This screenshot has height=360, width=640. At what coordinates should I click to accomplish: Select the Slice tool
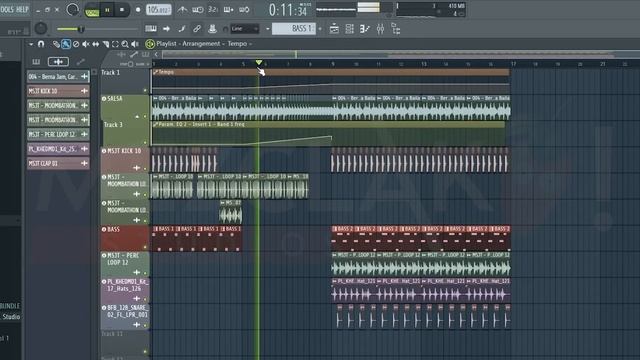tap(106, 44)
